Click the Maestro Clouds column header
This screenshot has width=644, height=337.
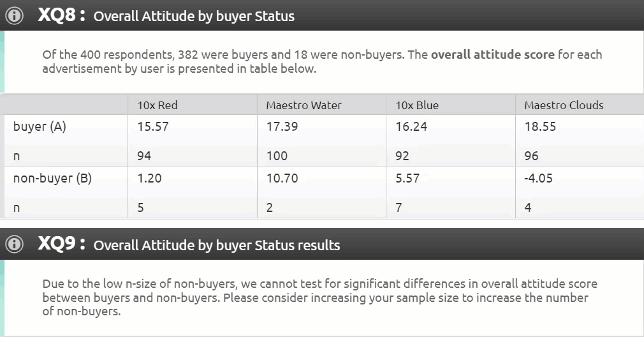pyautogui.click(x=564, y=105)
